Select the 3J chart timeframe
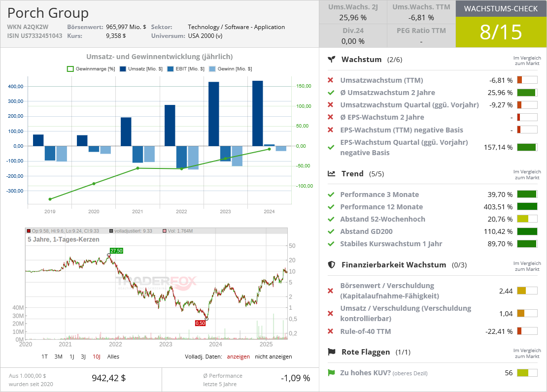 click(x=83, y=357)
